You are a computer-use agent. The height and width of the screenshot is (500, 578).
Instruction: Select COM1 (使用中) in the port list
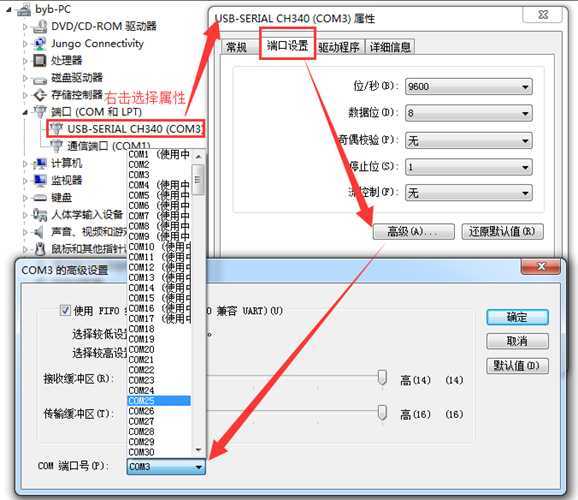[159, 154]
